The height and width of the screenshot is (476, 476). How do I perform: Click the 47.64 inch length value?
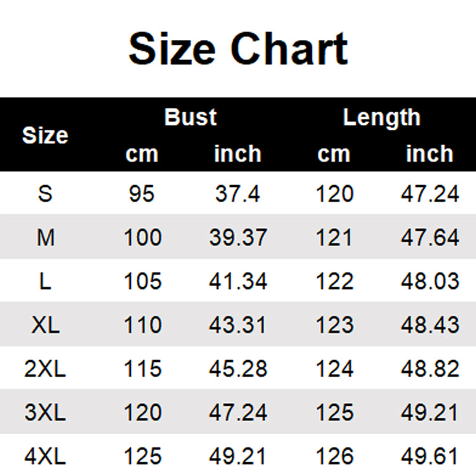(x=430, y=238)
